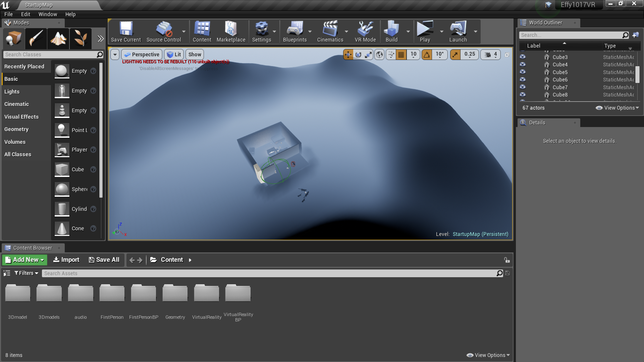Click the Add New button
This screenshot has width=644, height=362.
tap(25, 260)
